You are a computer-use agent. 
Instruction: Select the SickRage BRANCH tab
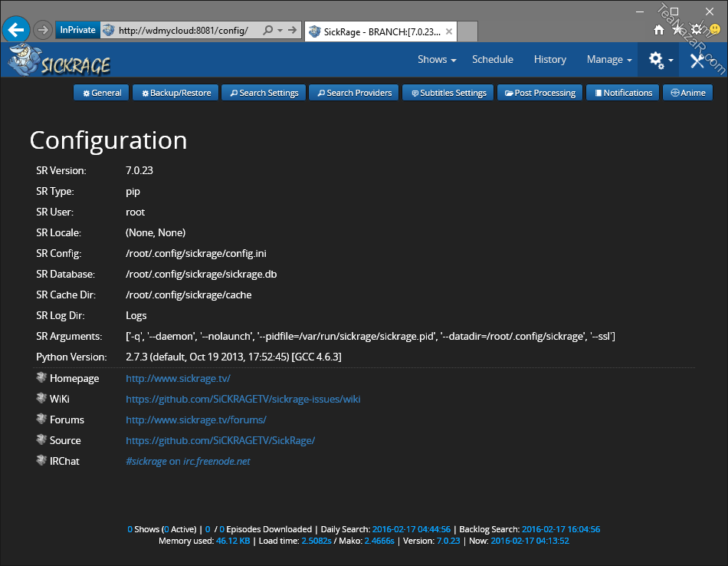tap(381, 31)
